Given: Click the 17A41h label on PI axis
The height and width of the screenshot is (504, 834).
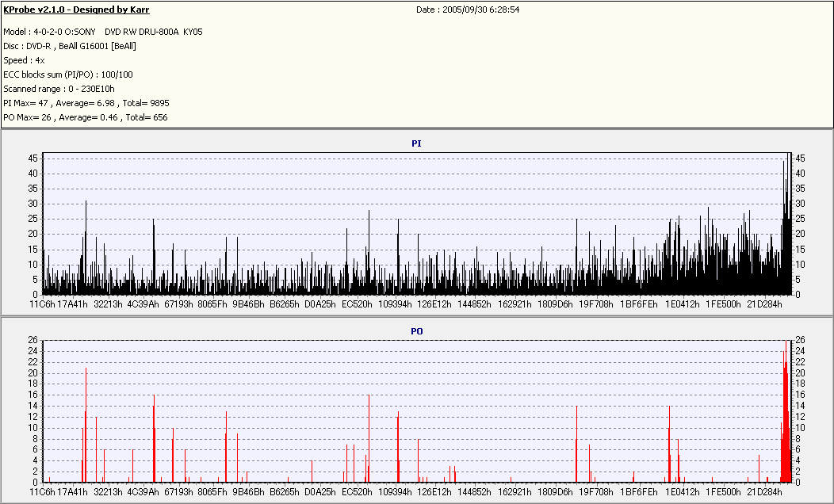Looking at the screenshot, I should point(72,304).
